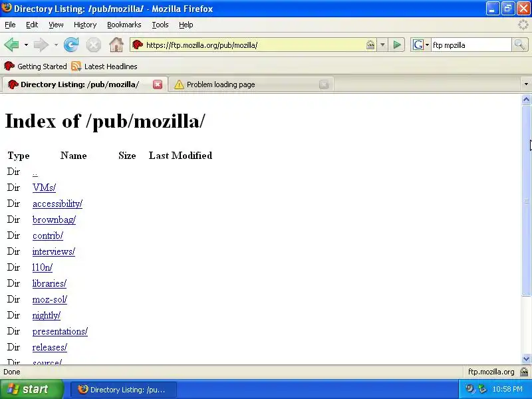Screen dimensions: 532x399
Task: Click 'ftp.mozilla.org' in the status bar
Action: click(491, 372)
